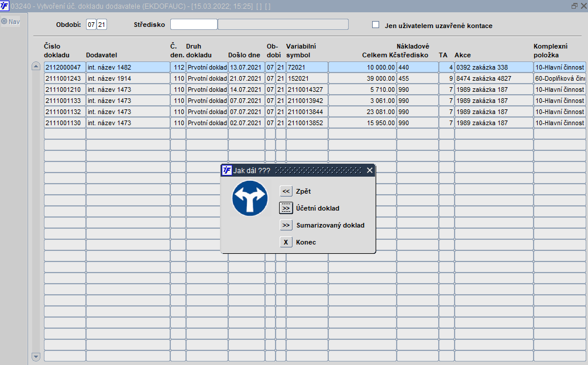
Task: Click variable symbol 2110013844
Action: (x=307, y=112)
